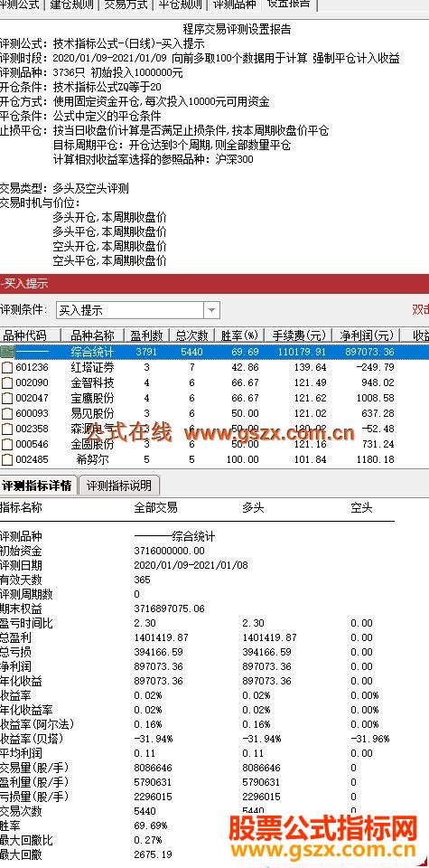The width and height of the screenshot is (429, 868).
Task: Open the 评测指标详情 tab
Action: click(x=36, y=486)
